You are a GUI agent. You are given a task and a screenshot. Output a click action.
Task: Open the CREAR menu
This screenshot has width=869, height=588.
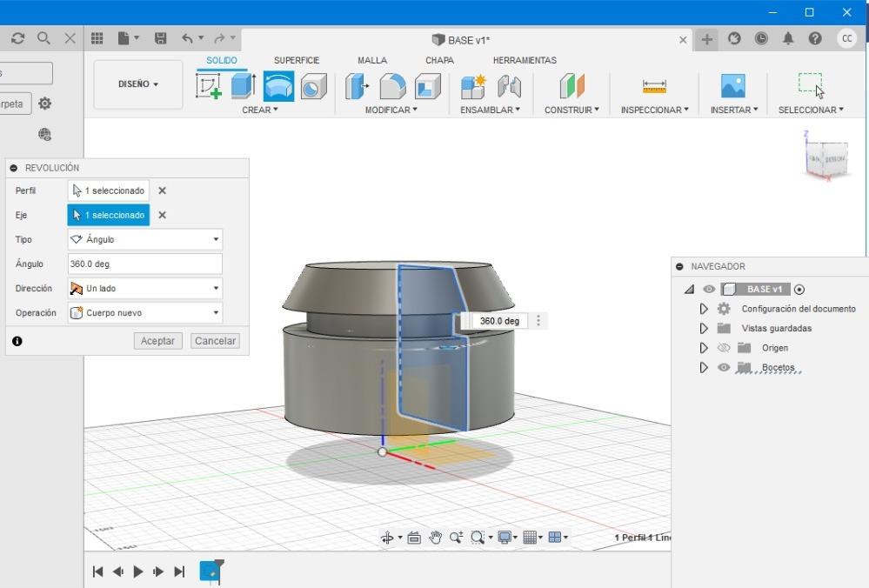tap(260, 110)
